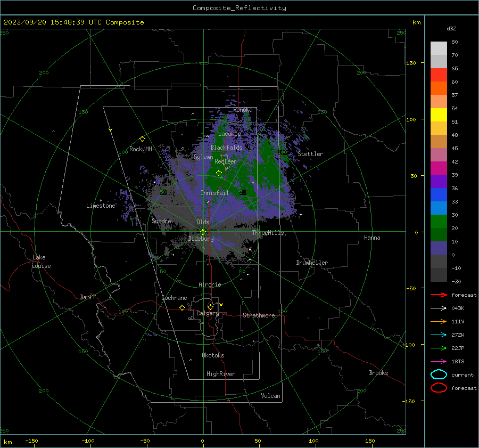The height and width of the screenshot is (448, 479).
Task: Click the white plus marker east of ThreeHills echo
Action: tap(301, 214)
